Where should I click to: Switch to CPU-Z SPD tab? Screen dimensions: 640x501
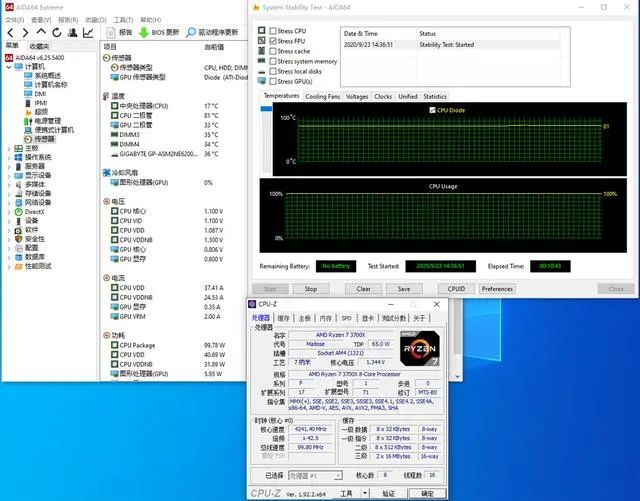[x=347, y=318]
